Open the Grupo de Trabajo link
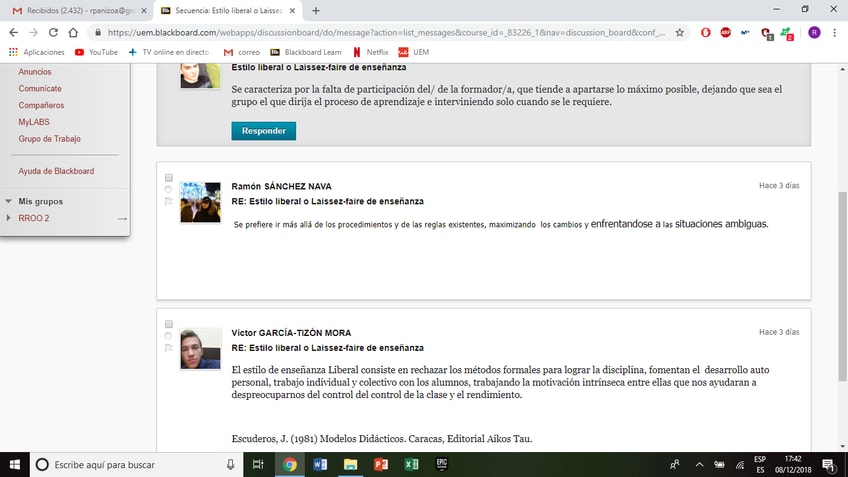 point(49,139)
